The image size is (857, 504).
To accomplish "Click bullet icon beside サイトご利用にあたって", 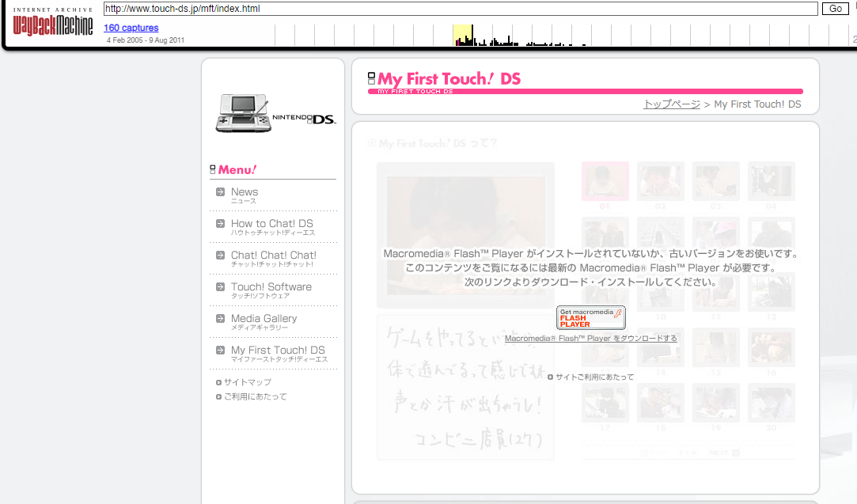I will [551, 377].
